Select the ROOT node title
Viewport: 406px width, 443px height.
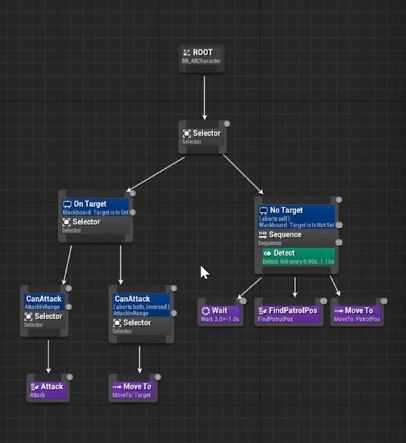[x=202, y=52]
